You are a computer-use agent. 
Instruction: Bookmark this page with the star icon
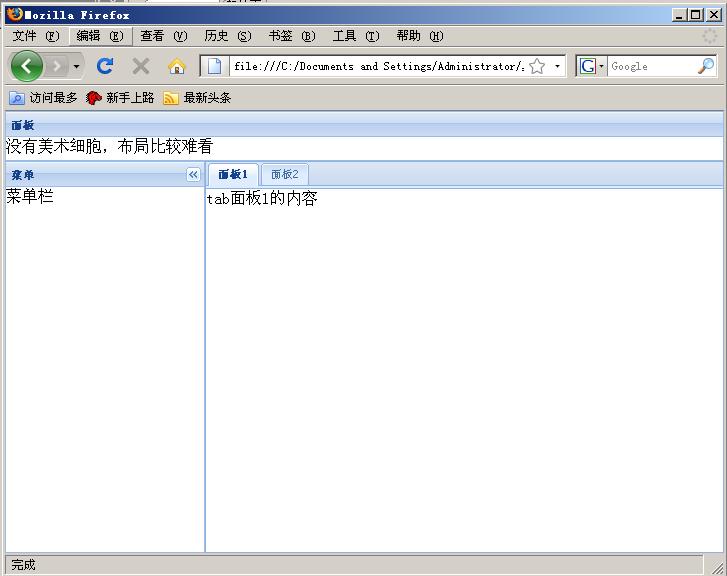pyautogui.click(x=537, y=66)
